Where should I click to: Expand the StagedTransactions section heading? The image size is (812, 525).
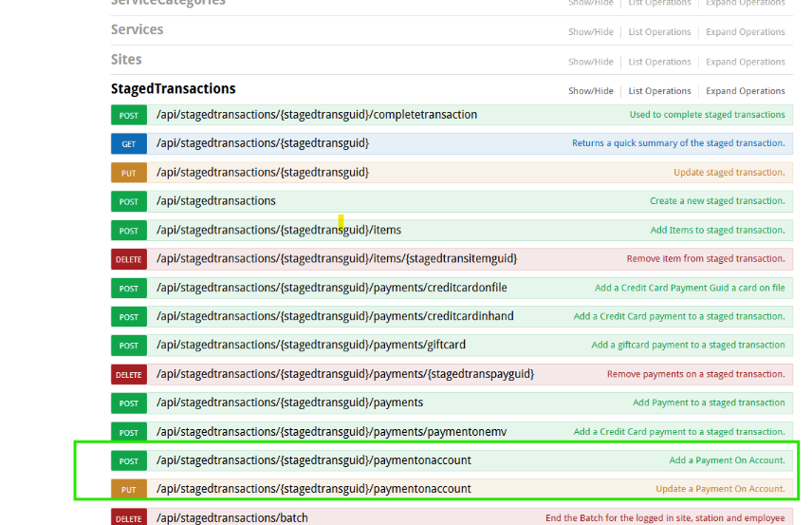[x=173, y=89]
